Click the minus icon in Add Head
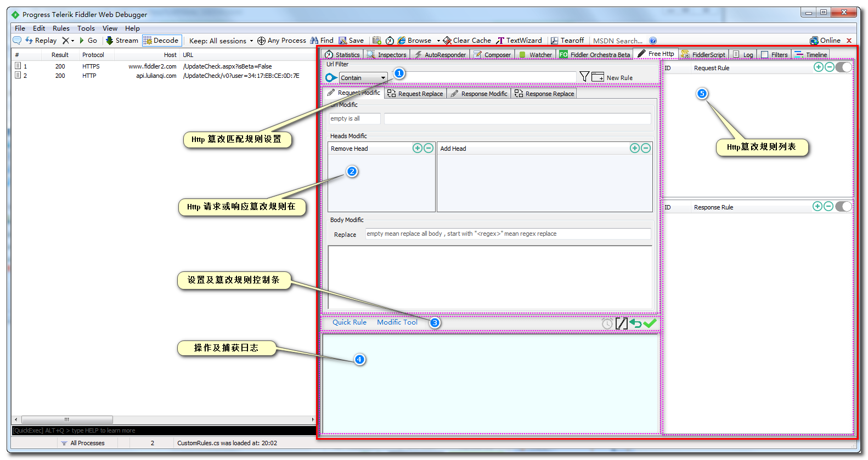868x460 pixels. (646, 148)
